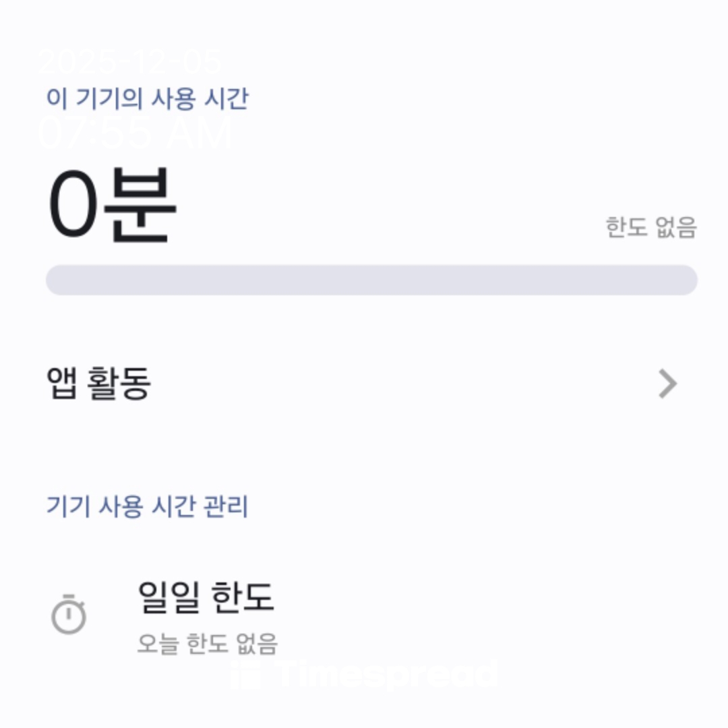728x728 pixels.
Task: Click the Timespread logo icon in watermark
Action: coord(245,674)
